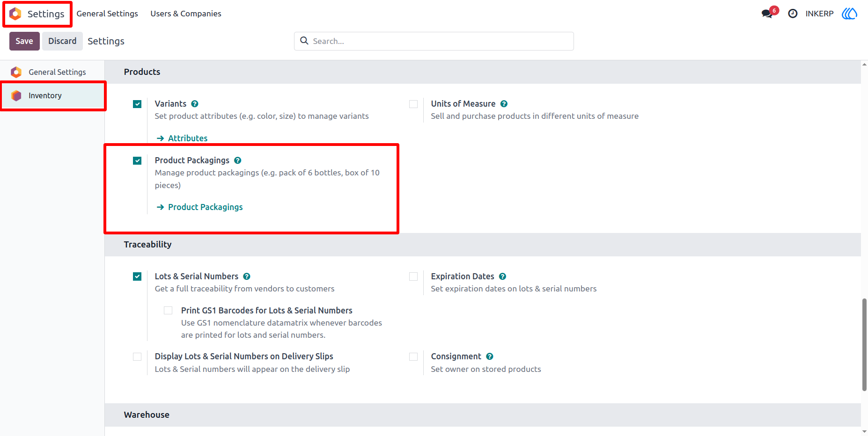Click the INKERP company logo icon
This screenshot has height=436, width=868.
(x=849, y=14)
